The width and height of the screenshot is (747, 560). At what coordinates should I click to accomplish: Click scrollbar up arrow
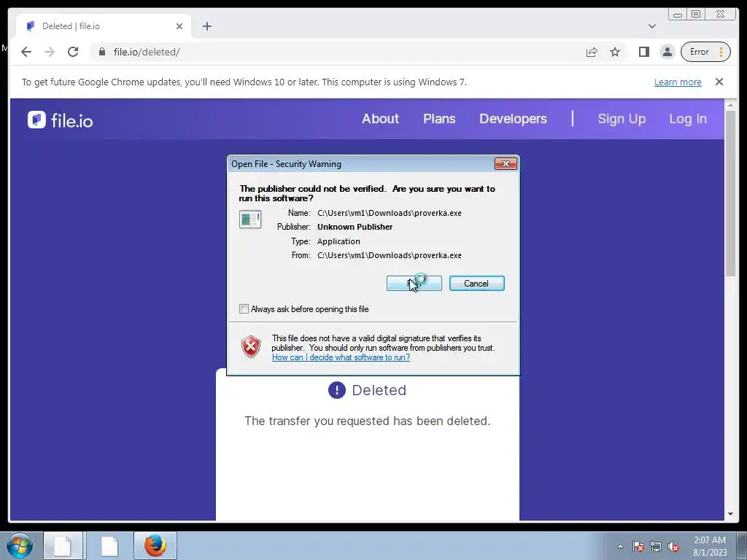point(730,104)
